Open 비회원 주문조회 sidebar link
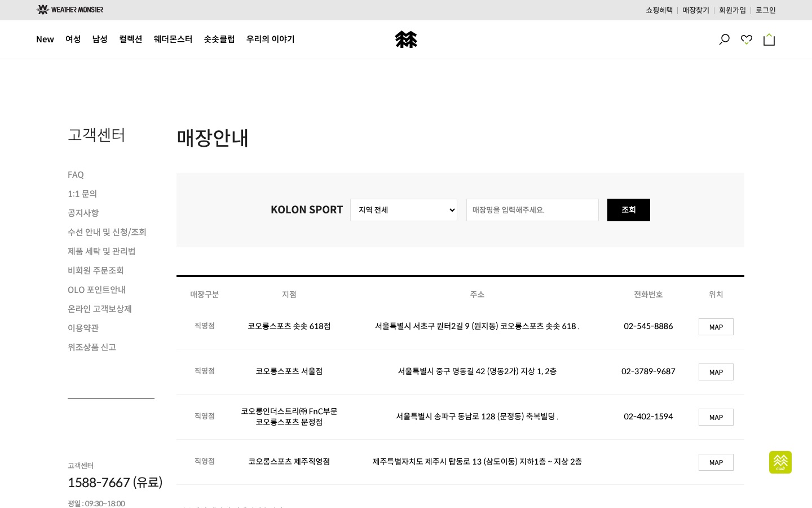812x508 pixels. point(96,271)
